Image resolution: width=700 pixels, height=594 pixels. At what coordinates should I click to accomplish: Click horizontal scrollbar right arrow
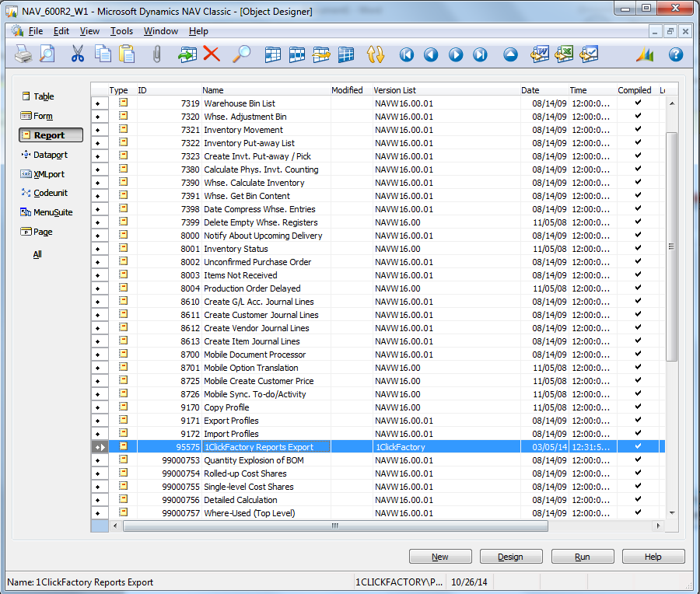click(x=659, y=526)
